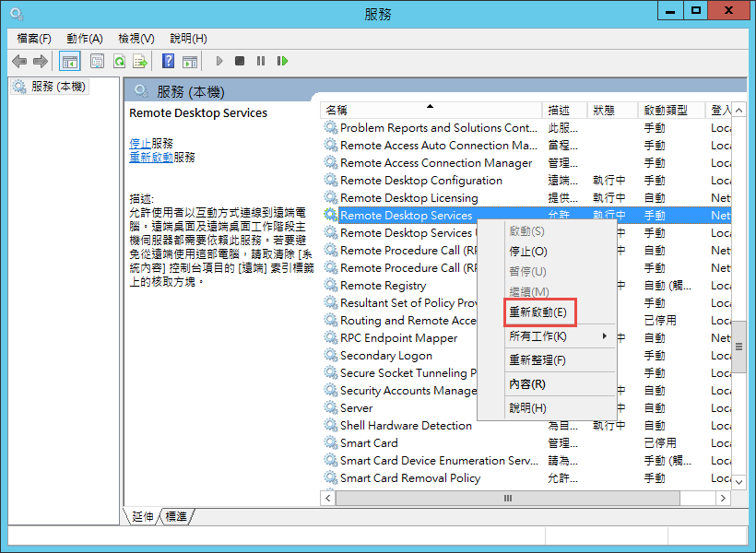Select Secure Socket Tunneling service row
The image size is (756, 553).
click(399, 373)
